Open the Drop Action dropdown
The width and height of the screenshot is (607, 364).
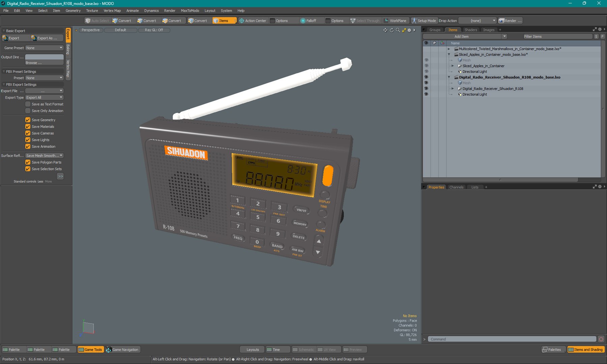pos(478,21)
